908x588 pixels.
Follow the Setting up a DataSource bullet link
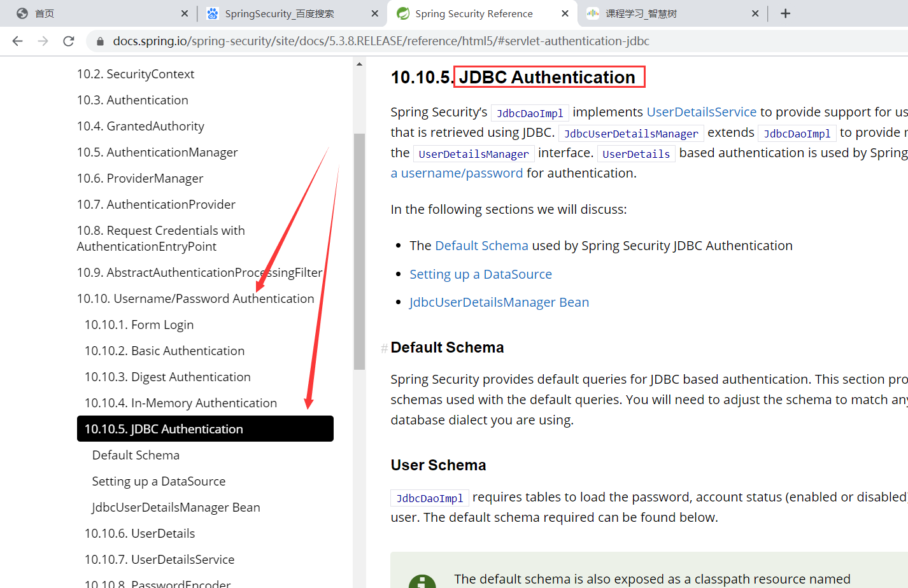pos(481,274)
